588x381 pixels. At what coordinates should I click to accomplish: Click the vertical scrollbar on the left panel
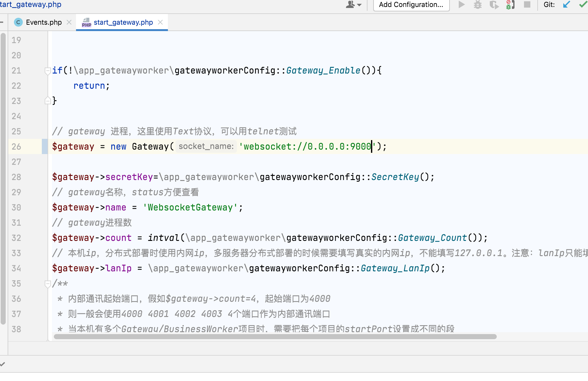[3, 179]
